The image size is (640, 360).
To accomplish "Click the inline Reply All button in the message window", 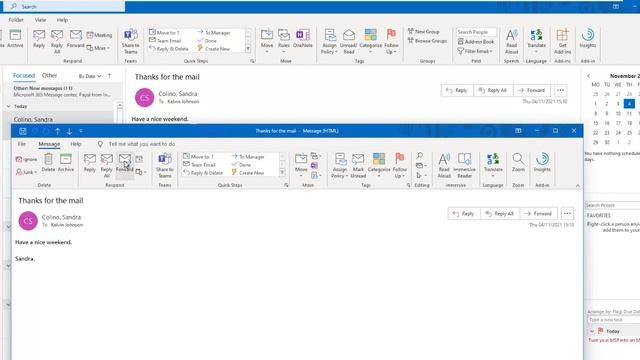I will pos(500,213).
